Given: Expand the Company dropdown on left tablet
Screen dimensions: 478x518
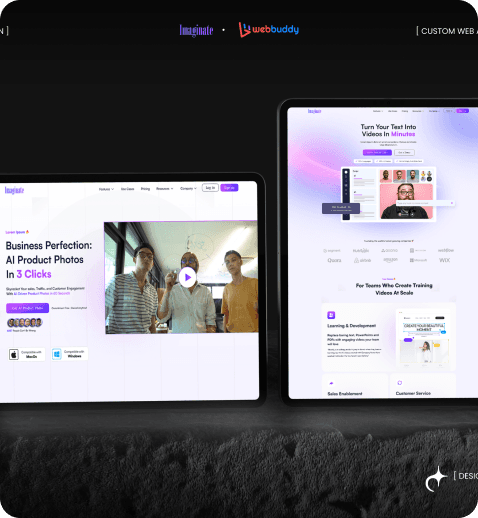Looking at the screenshot, I should click(x=188, y=188).
